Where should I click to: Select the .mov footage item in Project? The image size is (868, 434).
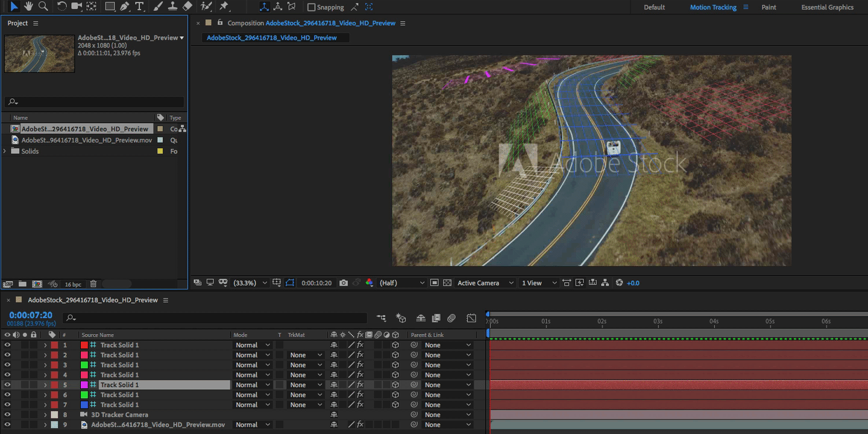click(87, 140)
